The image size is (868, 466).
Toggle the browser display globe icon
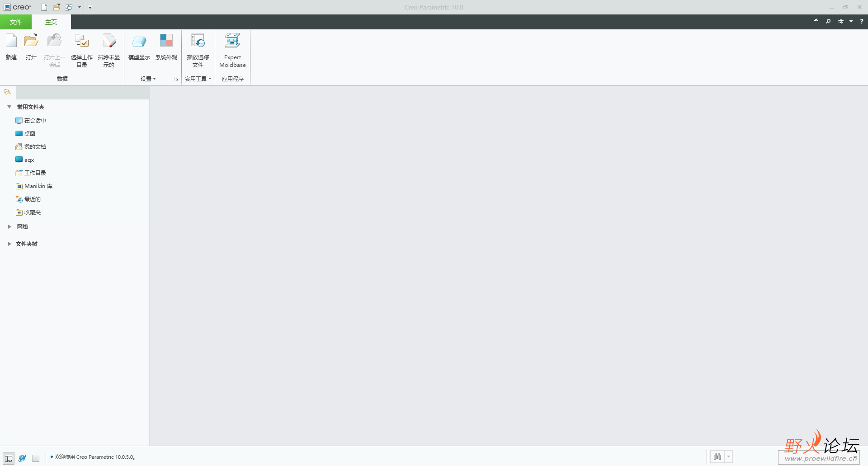tap(22, 458)
